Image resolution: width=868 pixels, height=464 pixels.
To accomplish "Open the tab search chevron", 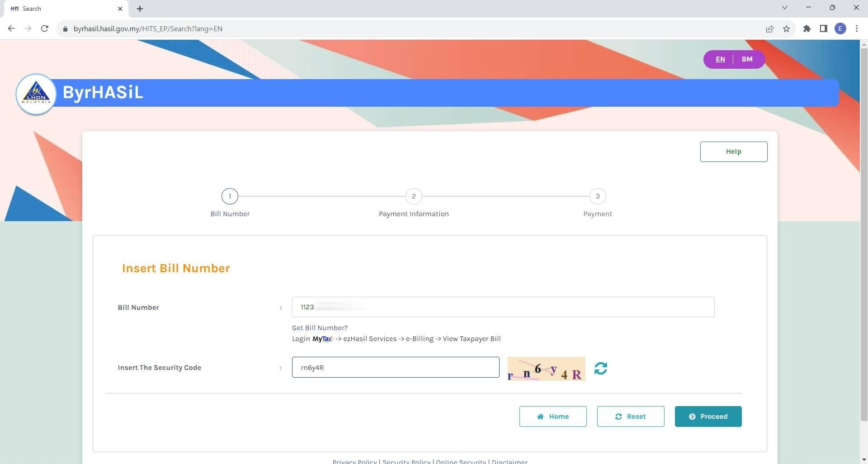I will tap(785, 8).
